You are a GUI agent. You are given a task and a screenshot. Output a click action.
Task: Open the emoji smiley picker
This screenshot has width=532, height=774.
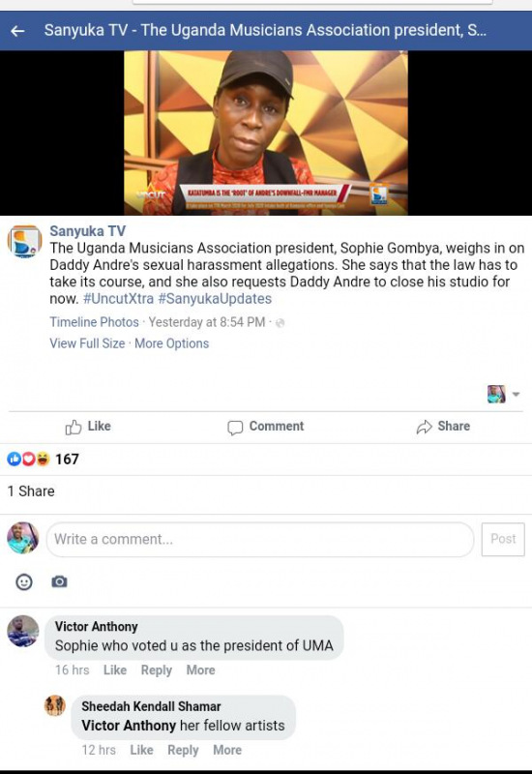pyautogui.click(x=24, y=582)
